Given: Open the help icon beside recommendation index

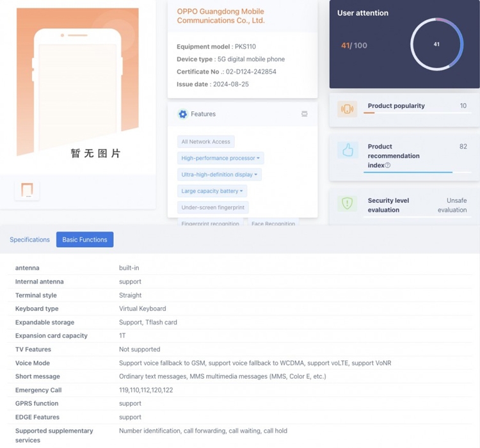Looking at the screenshot, I should point(388,165).
